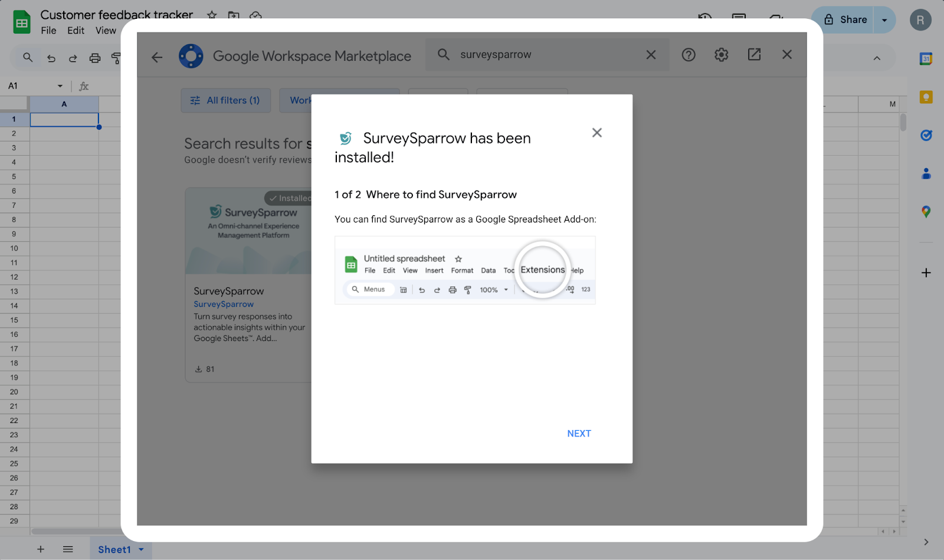
Task: Go back in Google Workspace Marketplace
Action: [157, 57]
